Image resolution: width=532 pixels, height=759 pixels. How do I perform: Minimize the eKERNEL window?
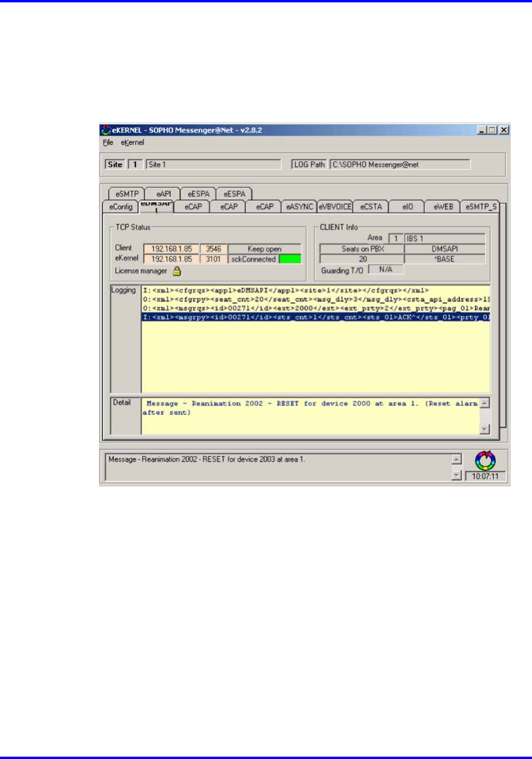[x=483, y=130]
